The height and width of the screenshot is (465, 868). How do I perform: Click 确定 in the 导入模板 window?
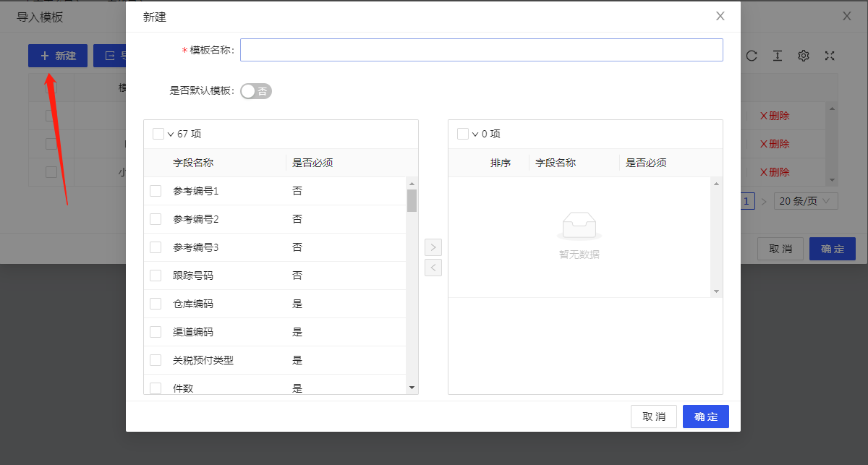(833, 249)
